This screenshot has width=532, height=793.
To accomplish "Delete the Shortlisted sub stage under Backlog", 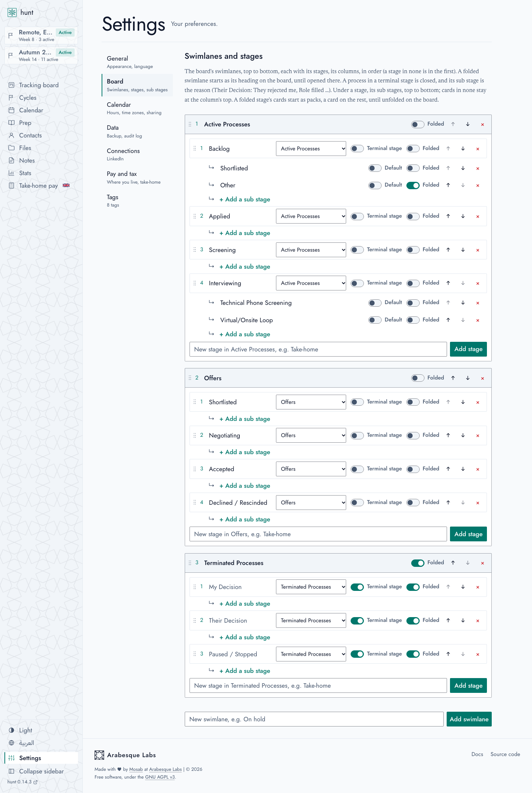I will click(x=478, y=169).
